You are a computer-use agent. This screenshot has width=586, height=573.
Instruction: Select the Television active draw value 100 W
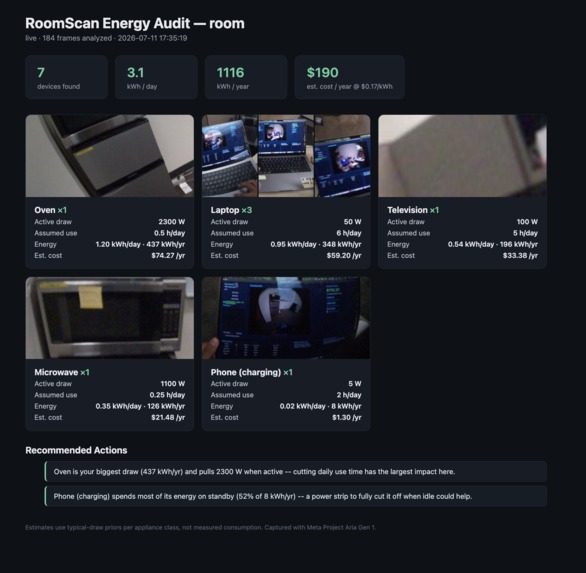527,222
